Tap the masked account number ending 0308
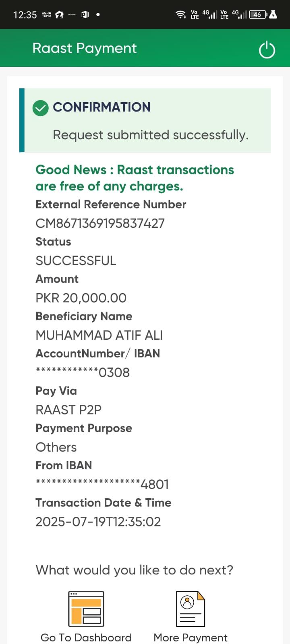290x644 pixels. click(83, 372)
